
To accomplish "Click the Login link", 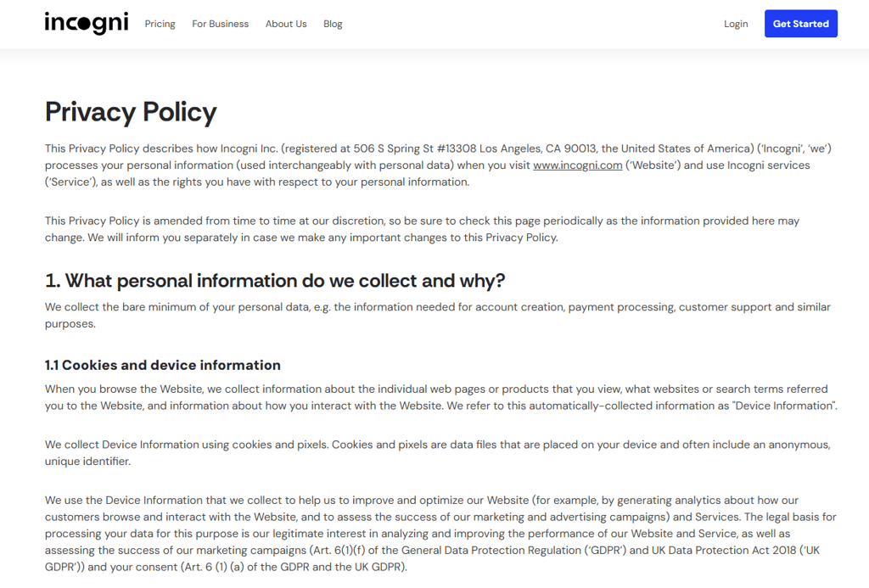I will coord(736,24).
